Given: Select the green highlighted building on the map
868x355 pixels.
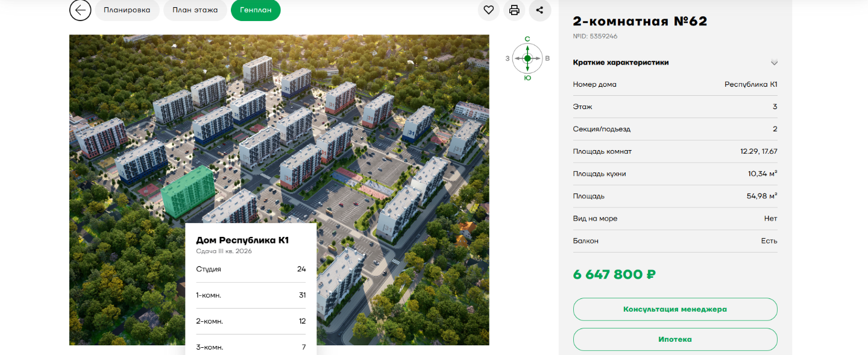Looking at the screenshot, I should point(188,192).
